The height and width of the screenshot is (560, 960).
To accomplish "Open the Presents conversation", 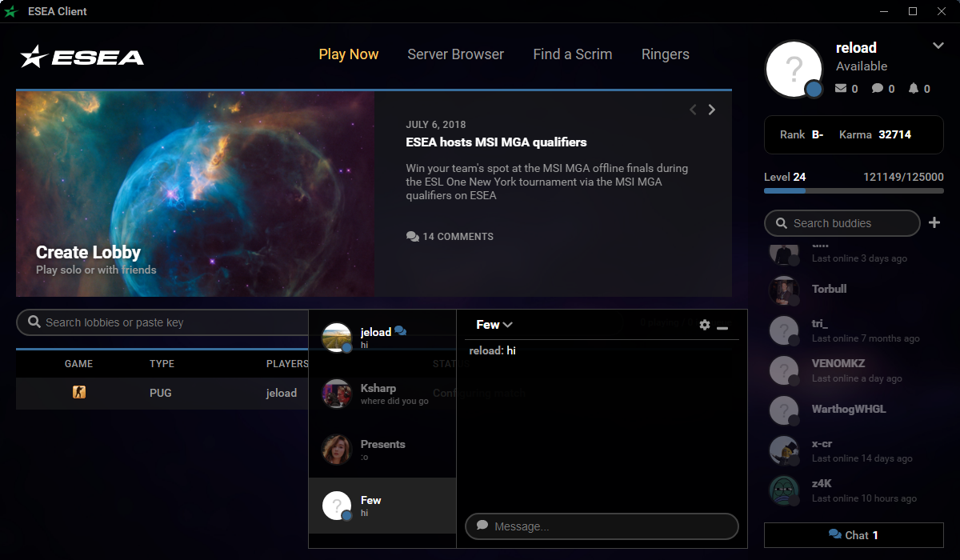I will pos(382,450).
